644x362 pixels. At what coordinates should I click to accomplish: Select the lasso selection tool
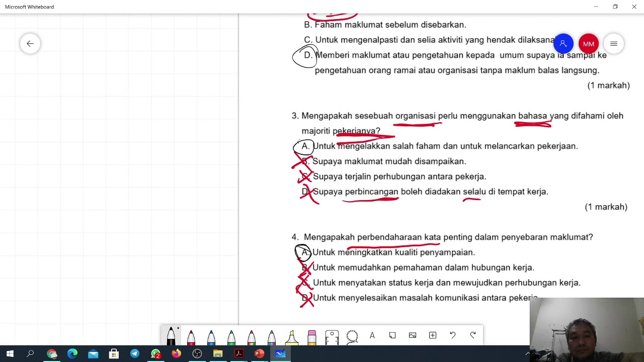click(x=352, y=336)
